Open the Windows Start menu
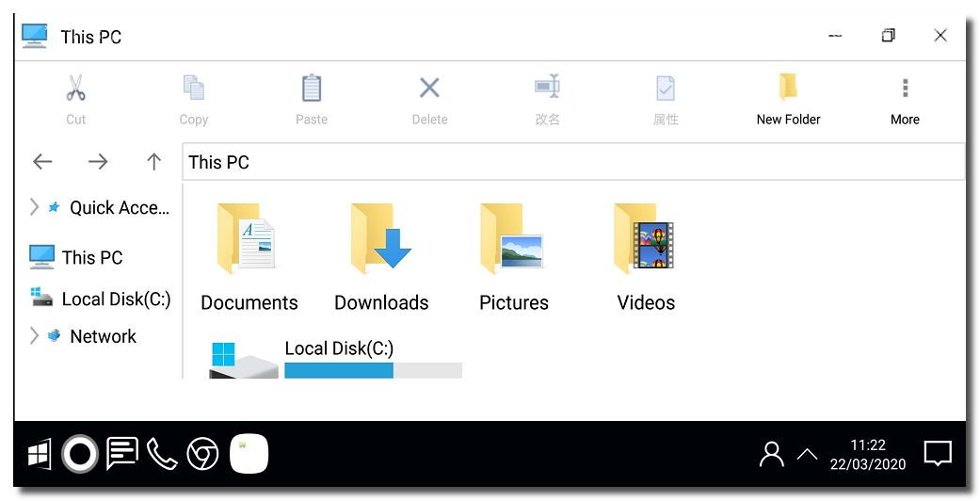Screen dimensions: 980x501 point(39,454)
